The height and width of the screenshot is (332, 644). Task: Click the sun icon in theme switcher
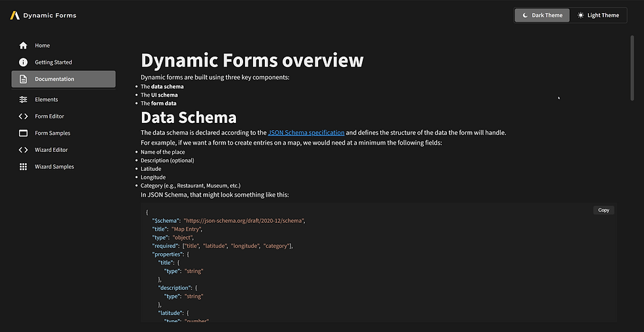(581, 15)
